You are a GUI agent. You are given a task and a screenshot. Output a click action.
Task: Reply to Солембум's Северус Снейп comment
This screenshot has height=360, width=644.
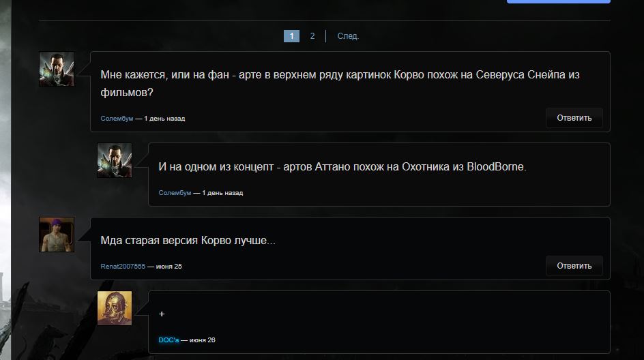point(574,118)
